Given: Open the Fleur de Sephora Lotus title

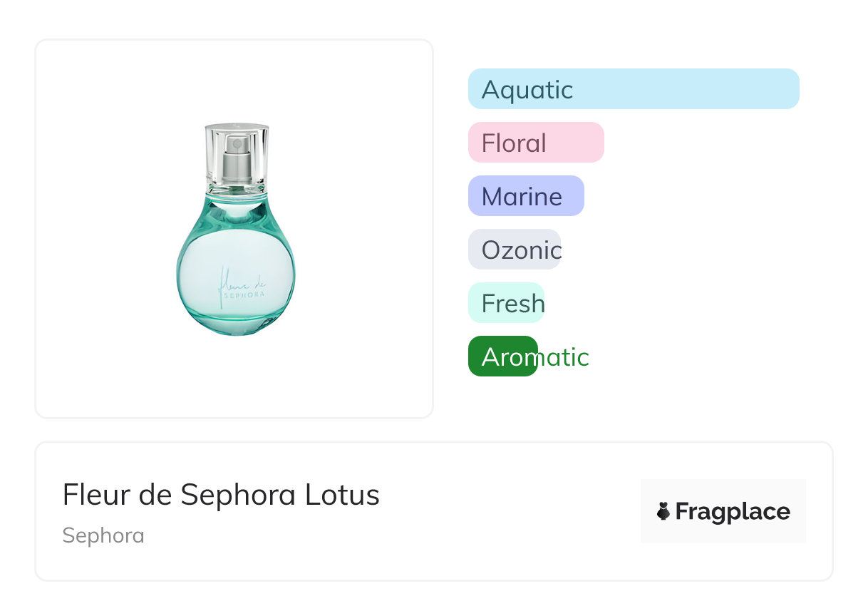Looking at the screenshot, I should pos(221,495).
